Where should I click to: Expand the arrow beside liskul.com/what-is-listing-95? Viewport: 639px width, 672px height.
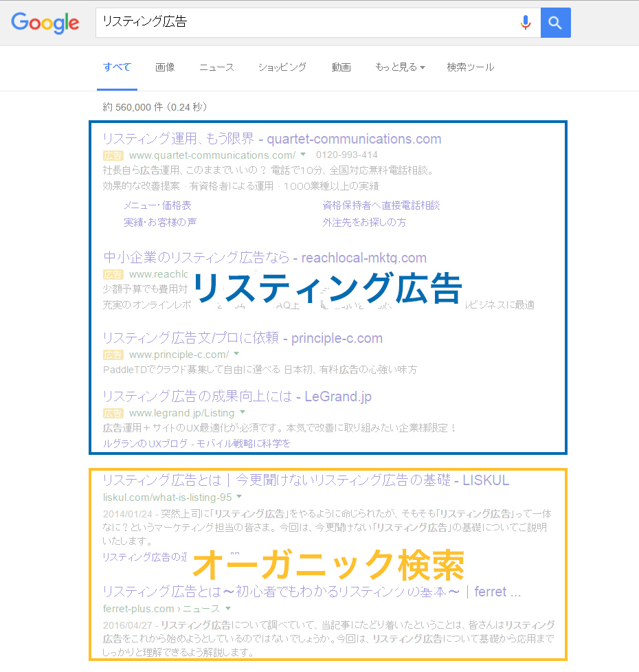click(239, 497)
